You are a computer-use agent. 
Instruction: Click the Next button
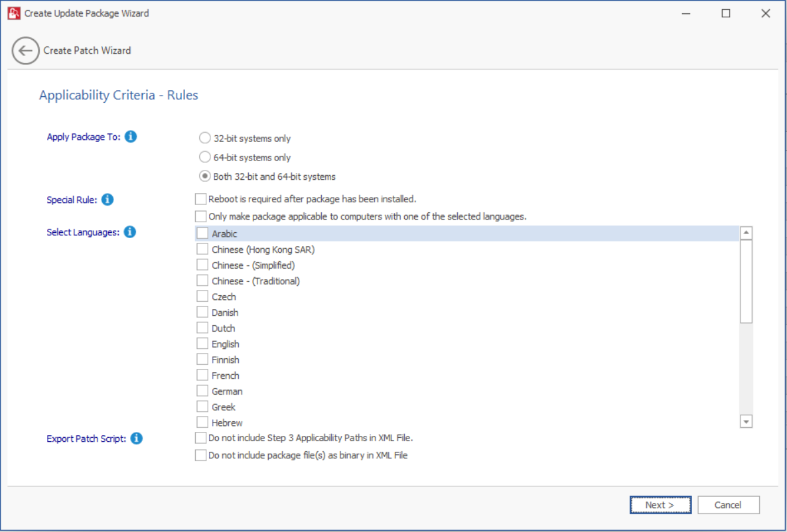[x=660, y=505]
